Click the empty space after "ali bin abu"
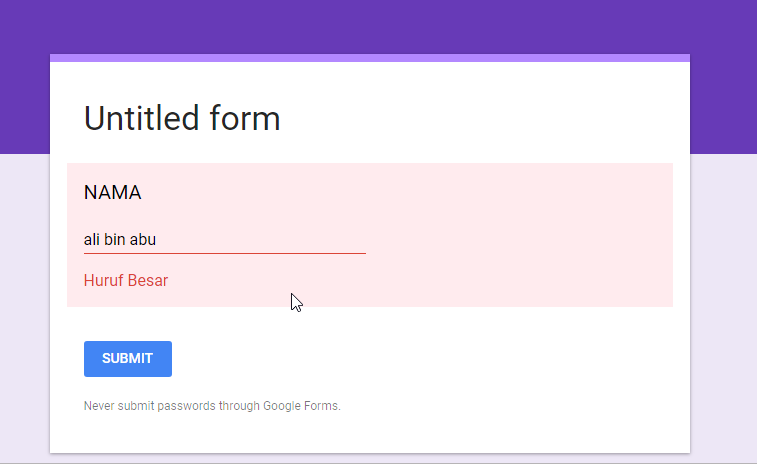This screenshot has width=757, height=469. coord(260,240)
